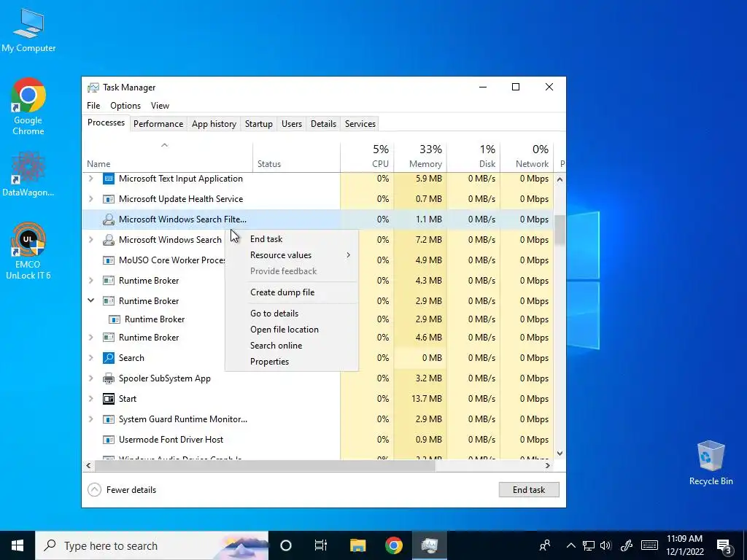The image size is (747, 560).
Task: Expand Spooler SubSystem App row
Action: 91,378
